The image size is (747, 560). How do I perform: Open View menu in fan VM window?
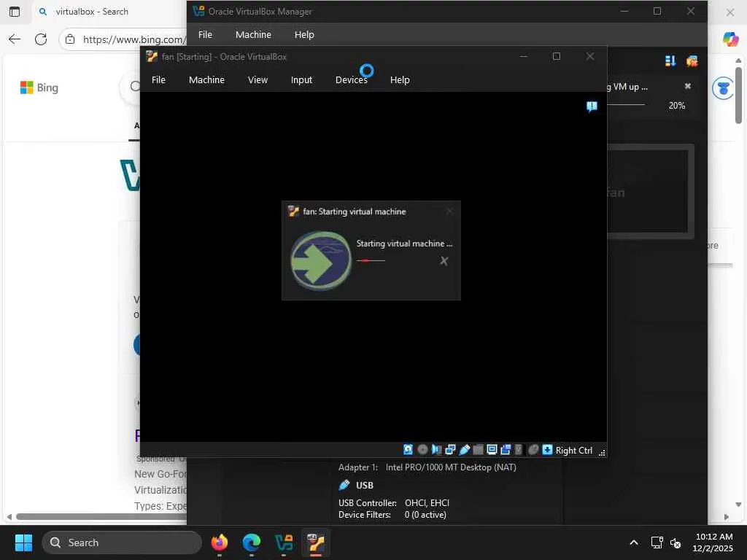[258, 80]
